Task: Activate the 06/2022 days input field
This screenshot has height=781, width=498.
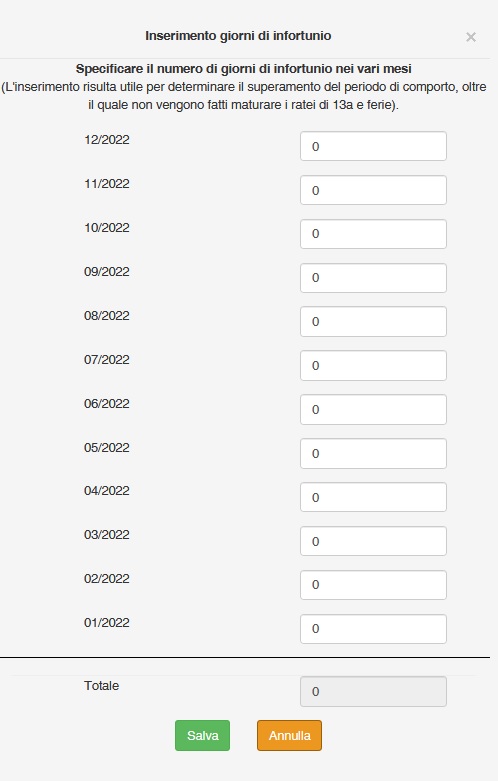Action: click(x=373, y=409)
